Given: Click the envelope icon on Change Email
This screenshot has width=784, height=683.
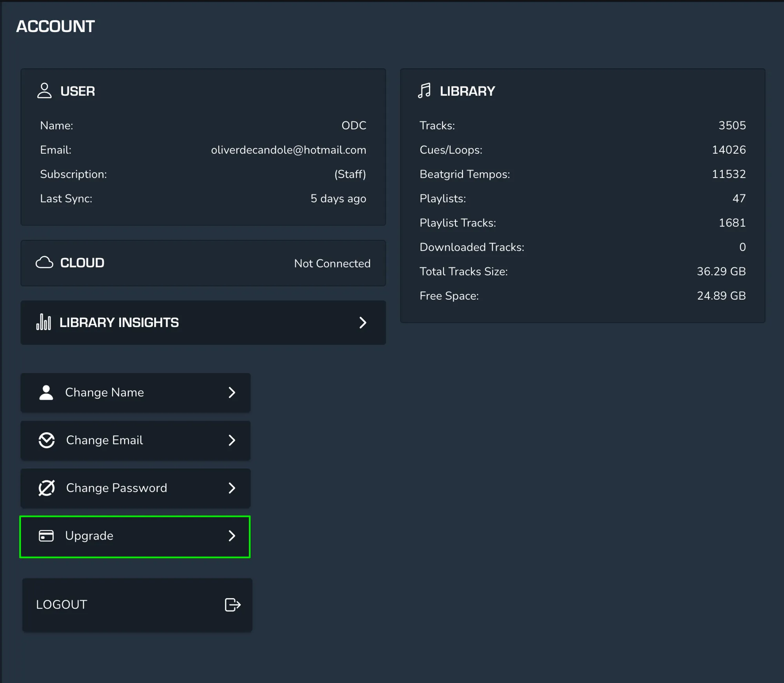Looking at the screenshot, I should tap(47, 440).
